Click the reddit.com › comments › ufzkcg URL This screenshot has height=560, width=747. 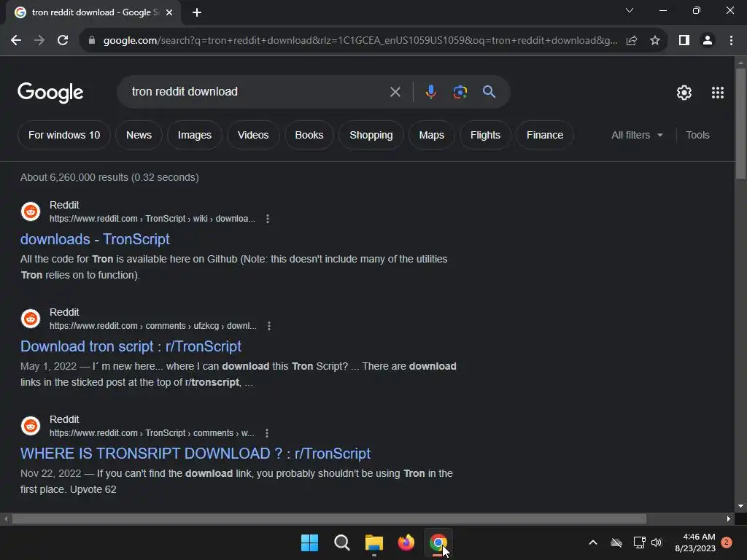pos(153,326)
